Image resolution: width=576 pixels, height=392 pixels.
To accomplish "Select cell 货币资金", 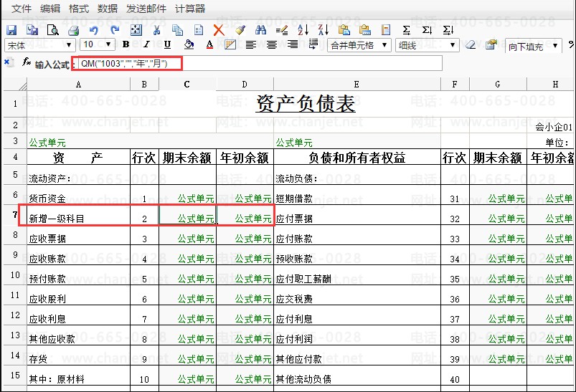I will [79, 195].
